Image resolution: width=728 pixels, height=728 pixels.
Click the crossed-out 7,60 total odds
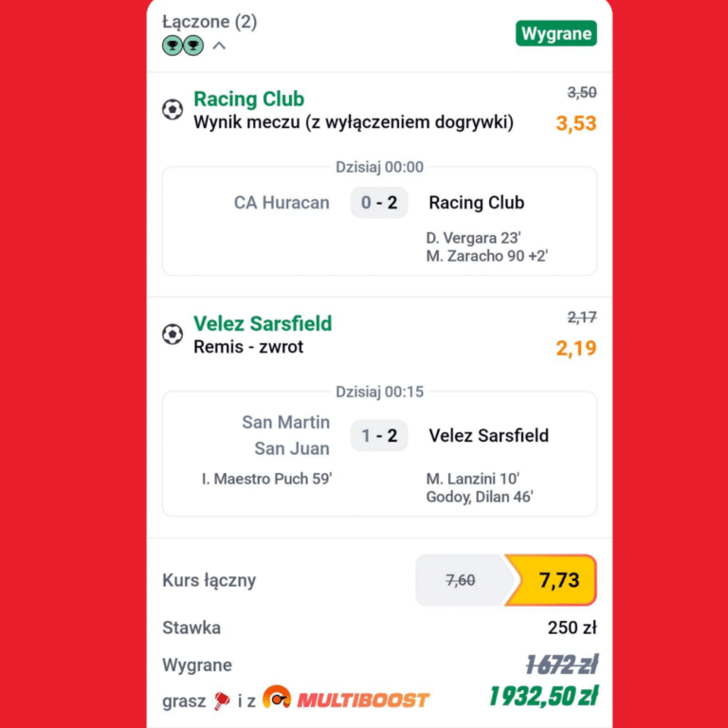click(x=461, y=580)
